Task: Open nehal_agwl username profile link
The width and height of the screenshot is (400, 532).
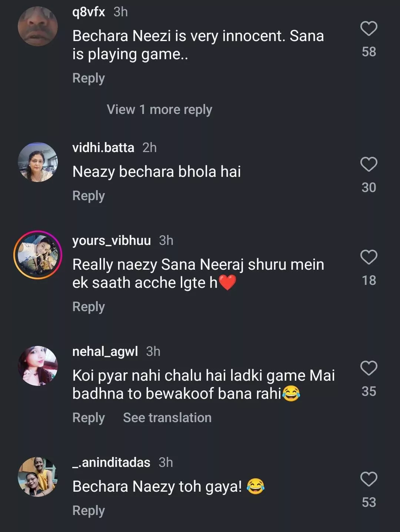Action: tap(105, 351)
